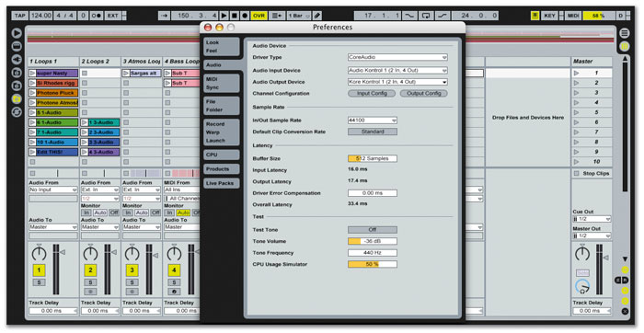Image resolution: width=644 pixels, height=333 pixels.
Task: Switch to the MIDI Sync preferences tab
Action: [x=221, y=84]
